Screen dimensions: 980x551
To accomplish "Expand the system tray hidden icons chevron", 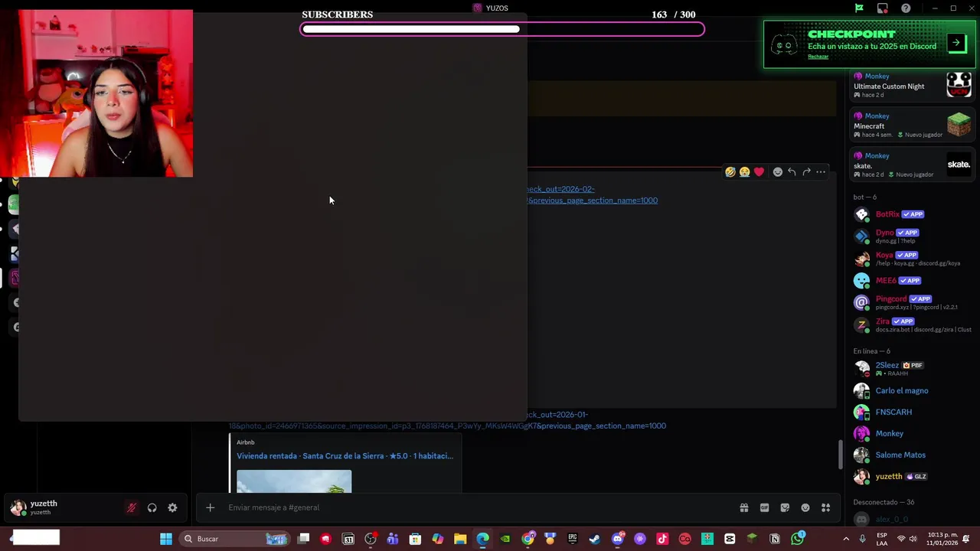I will point(846,539).
